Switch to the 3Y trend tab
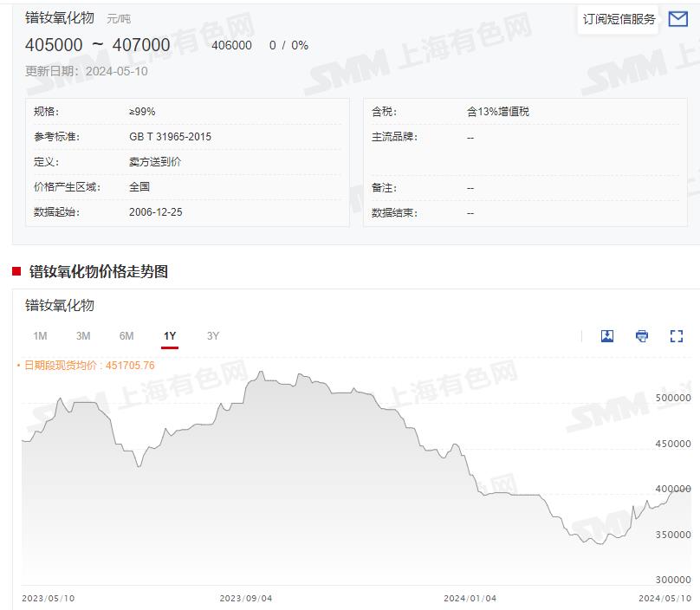 click(x=213, y=336)
